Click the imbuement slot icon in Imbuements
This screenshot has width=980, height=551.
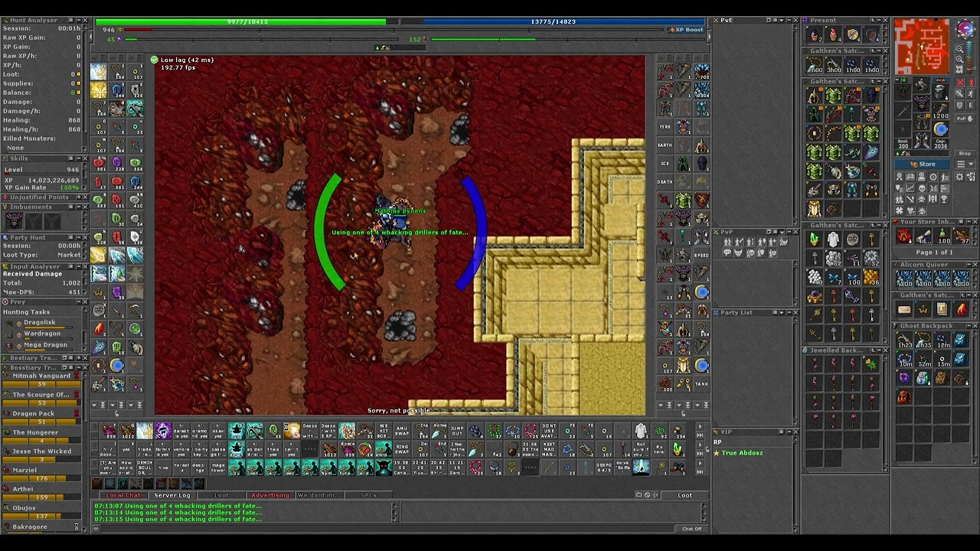pos(14,221)
